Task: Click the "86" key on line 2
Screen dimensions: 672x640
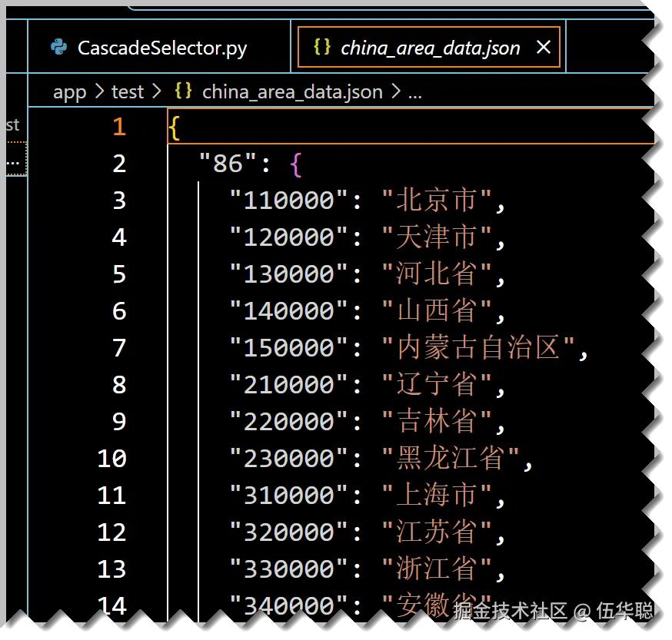Action: 228,163
